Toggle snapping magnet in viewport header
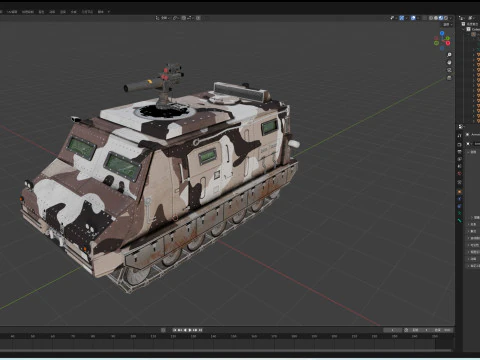 [184, 18]
